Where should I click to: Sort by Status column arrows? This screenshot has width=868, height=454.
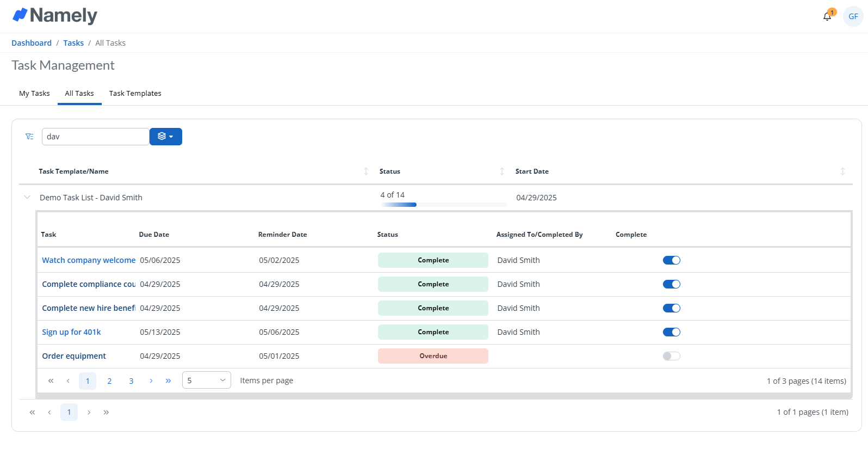click(x=502, y=171)
